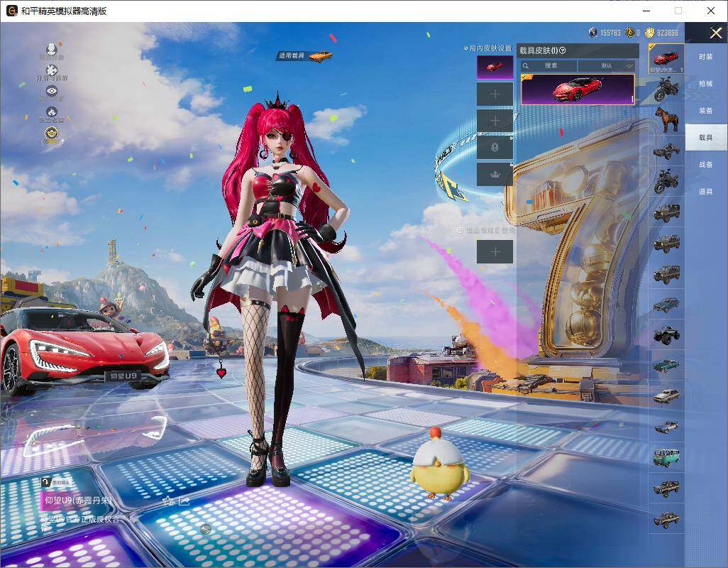
Task: Switch to the 战备 tab
Action: pyautogui.click(x=706, y=165)
